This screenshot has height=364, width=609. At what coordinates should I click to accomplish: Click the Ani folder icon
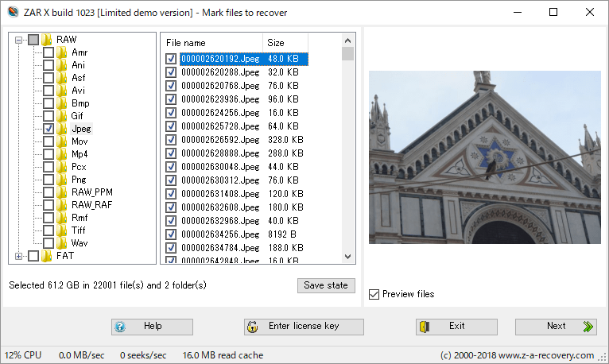(x=62, y=65)
